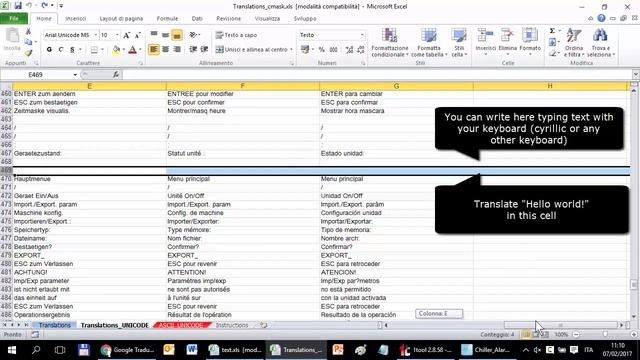Open Trova e seleziona dropdown

coord(600,43)
